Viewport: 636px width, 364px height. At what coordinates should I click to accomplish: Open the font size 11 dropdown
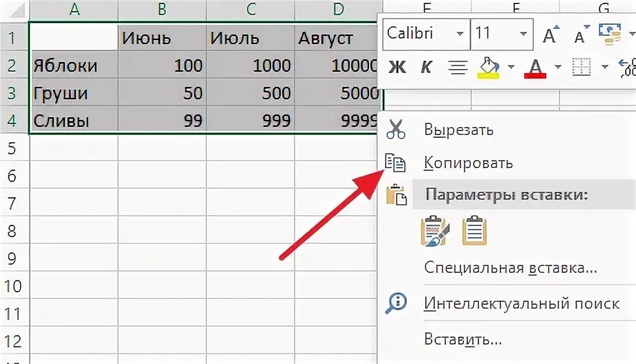pos(524,34)
